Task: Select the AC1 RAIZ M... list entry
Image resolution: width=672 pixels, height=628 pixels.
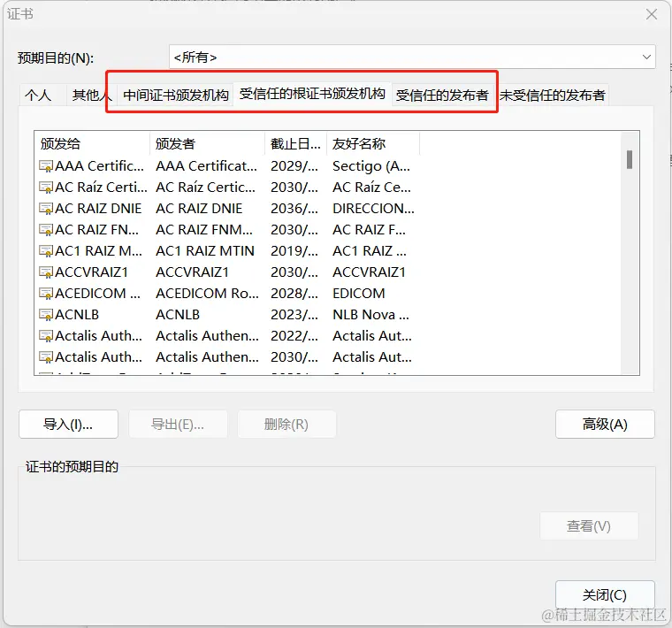Action: pos(98,251)
